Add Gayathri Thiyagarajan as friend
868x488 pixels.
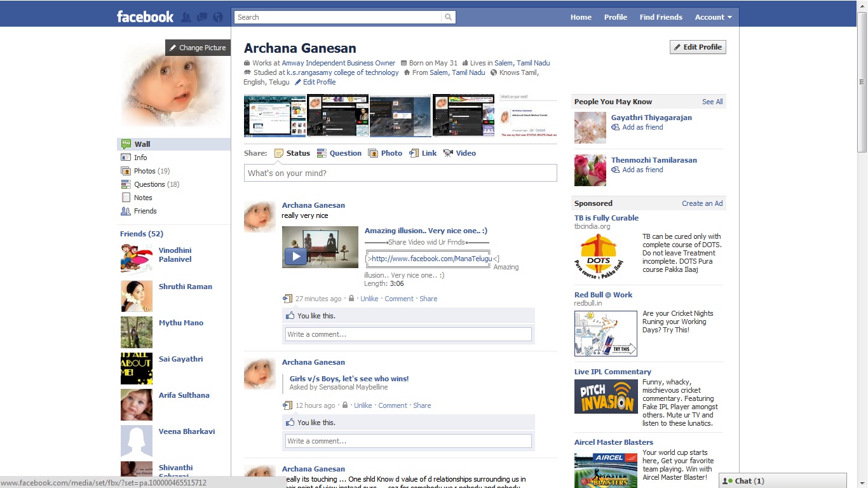click(x=642, y=127)
